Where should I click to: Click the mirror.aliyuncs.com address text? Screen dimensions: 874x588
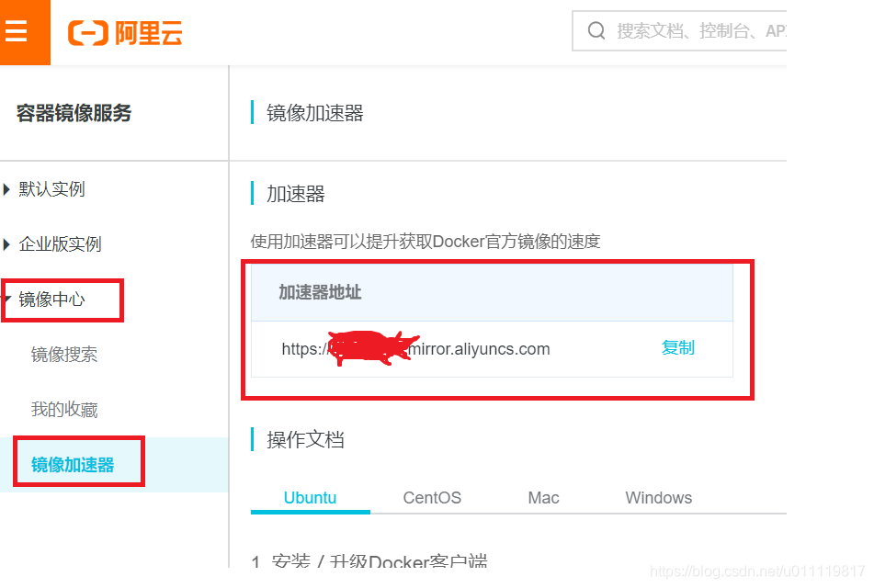pos(415,349)
